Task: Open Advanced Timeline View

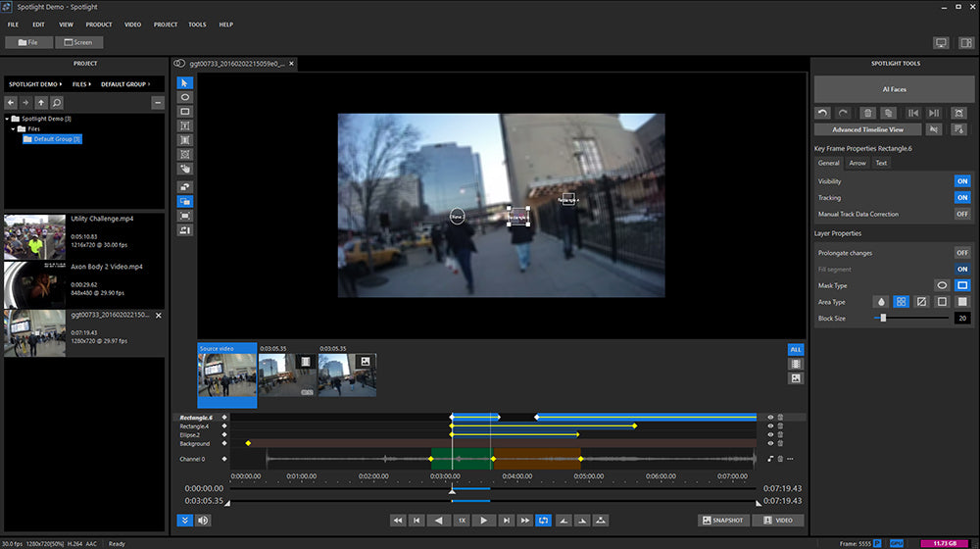Action: 868,129
